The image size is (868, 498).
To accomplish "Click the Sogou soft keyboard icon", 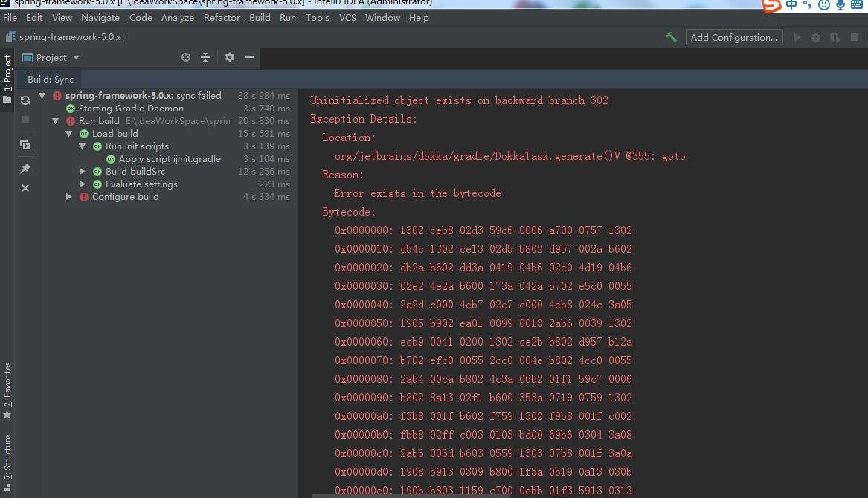I will point(857,5).
